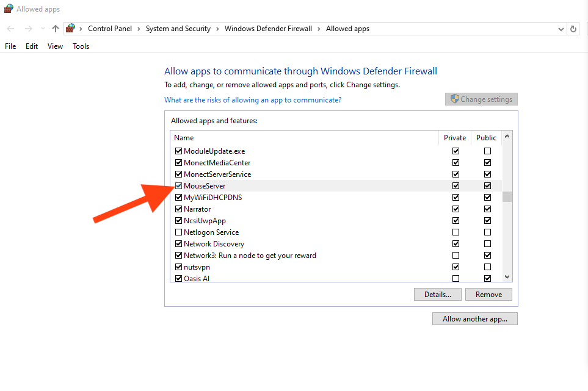Image resolution: width=588 pixels, height=391 pixels.
Task: Refresh the Allowed apps page
Action: tap(573, 29)
